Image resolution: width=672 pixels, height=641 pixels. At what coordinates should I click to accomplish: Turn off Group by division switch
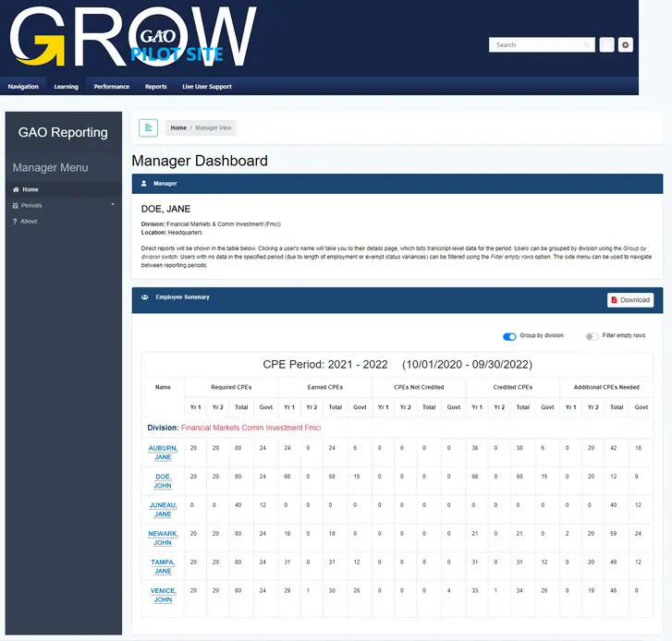tap(509, 336)
